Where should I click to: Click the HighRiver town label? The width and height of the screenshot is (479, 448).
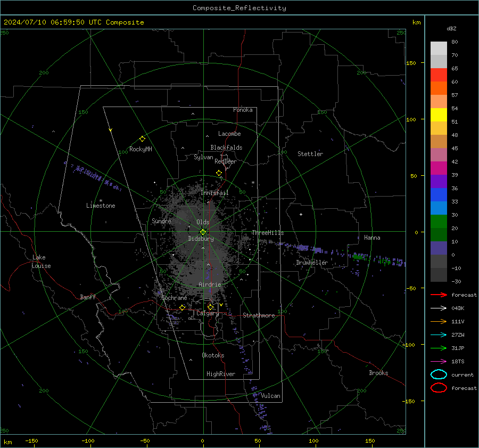coord(221,374)
